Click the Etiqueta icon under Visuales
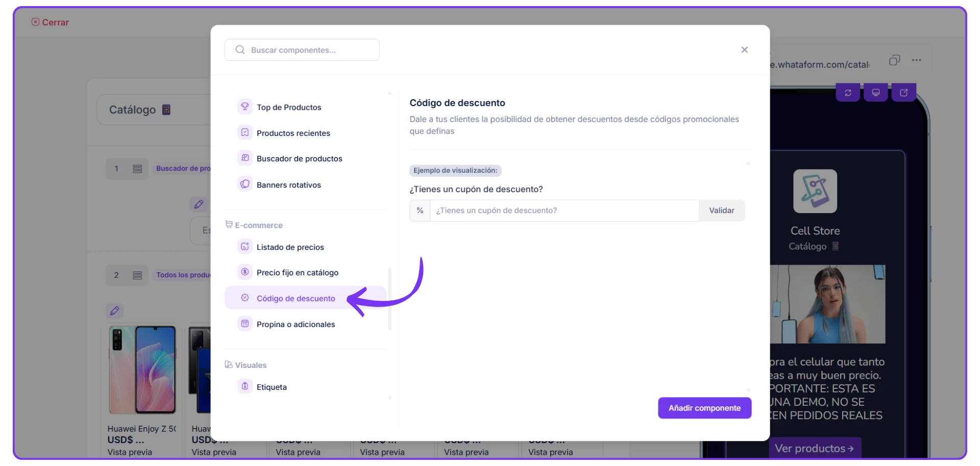 245,387
